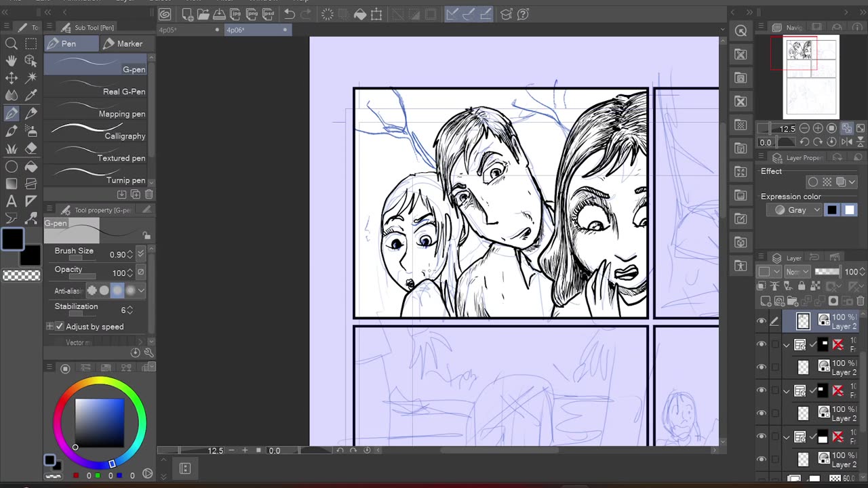Image resolution: width=868 pixels, height=488 pixels.
Task: Select the Zoom magnifier tool
Action: tap(12, 44)
